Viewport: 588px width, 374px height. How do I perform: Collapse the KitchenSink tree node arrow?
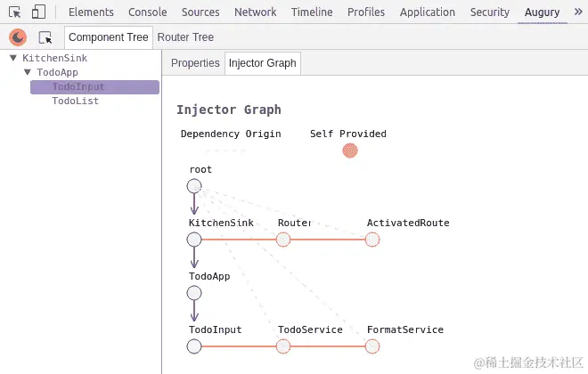[13, 58]
